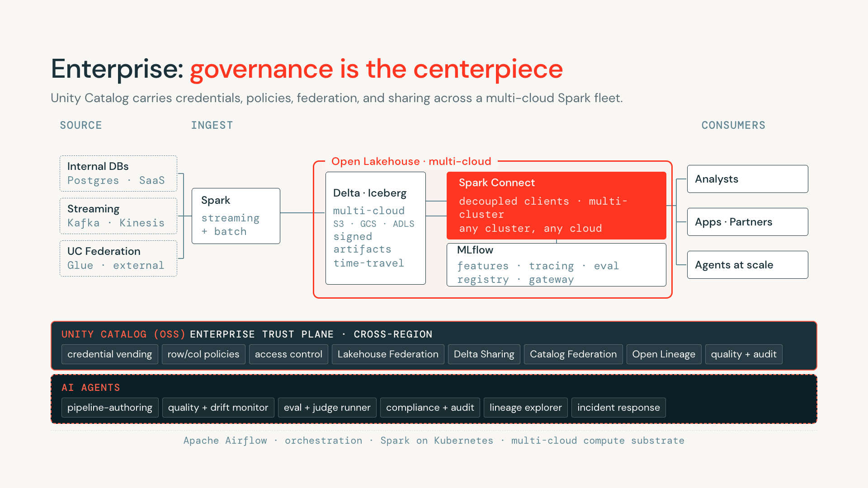Click the 'compliance + audit' chip
The height and width of the screenshot is (488, 868).
tap(430, 408)
